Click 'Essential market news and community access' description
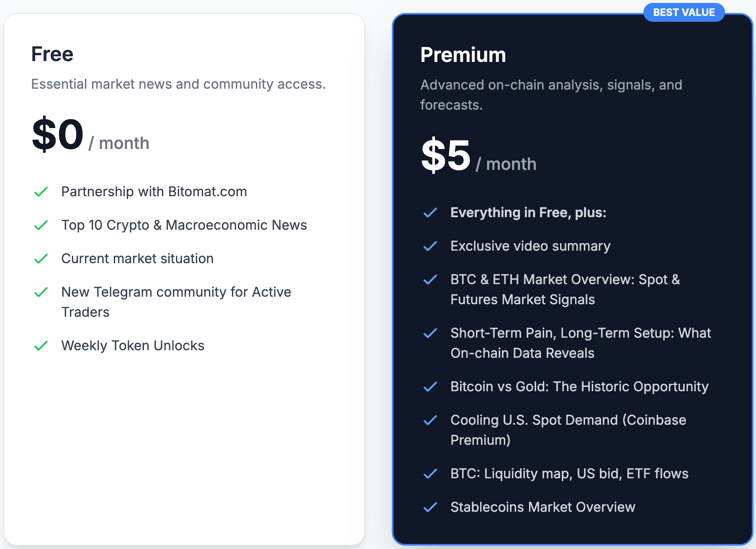Image resolution: width=756 pixels, height=549 pixels. point(178,84)
